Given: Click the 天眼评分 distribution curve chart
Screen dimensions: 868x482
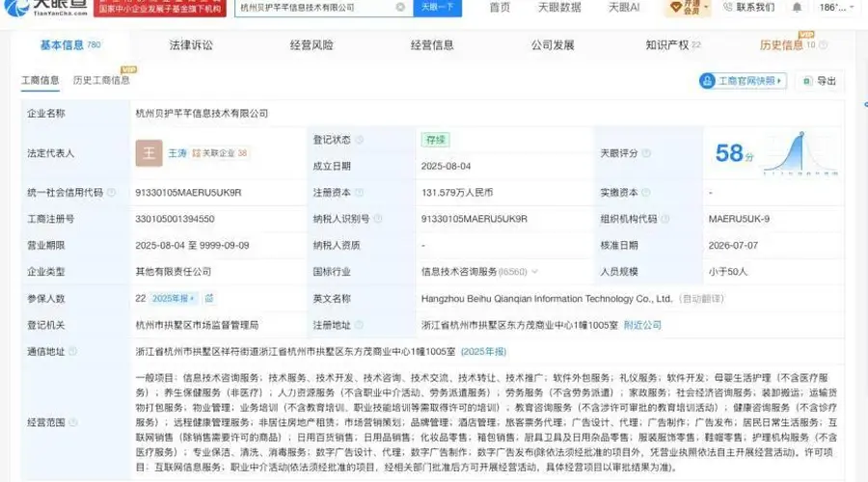Looking at the screenshot, I should click(801, 153).
